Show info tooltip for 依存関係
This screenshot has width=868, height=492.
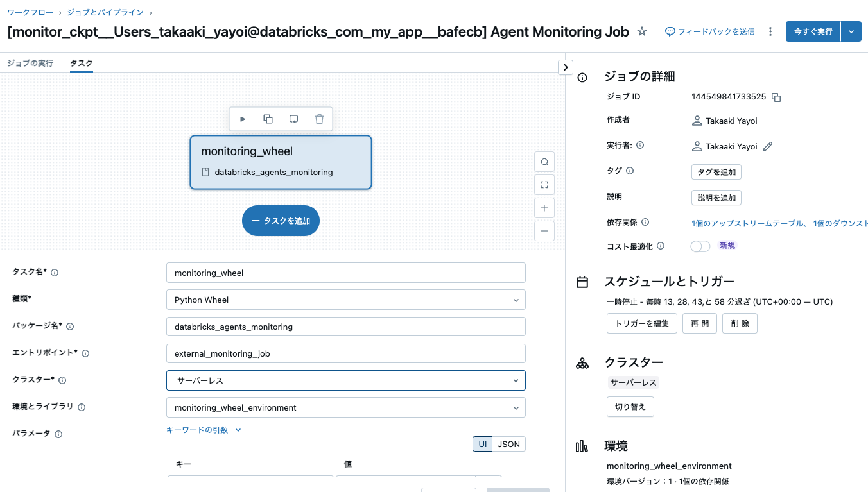click(x=645, y=223)
